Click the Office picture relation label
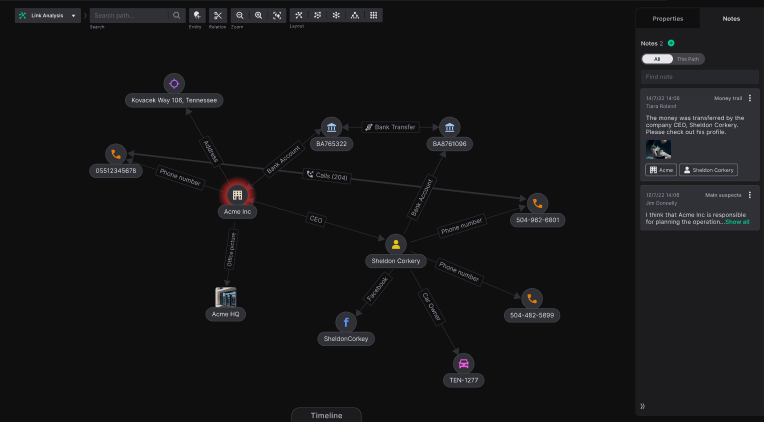This screenshot has height=422, width=764. pos(231,250)
